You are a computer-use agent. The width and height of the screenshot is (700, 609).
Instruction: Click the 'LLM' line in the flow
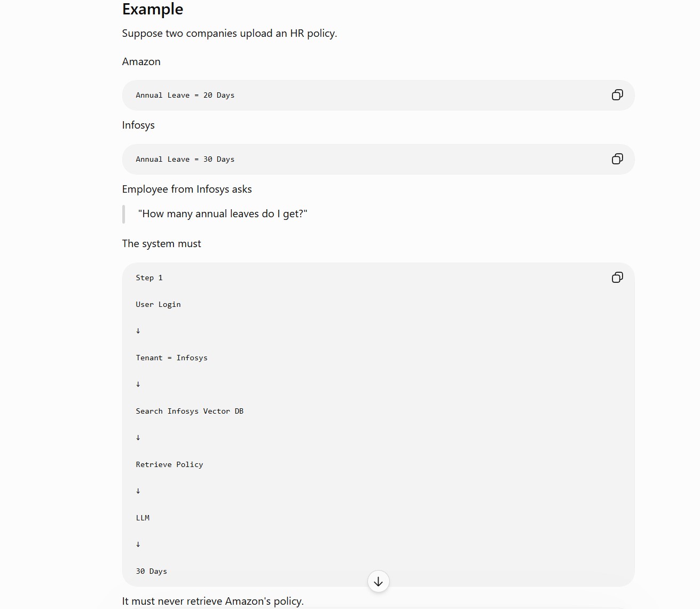[x=143, y=518]
